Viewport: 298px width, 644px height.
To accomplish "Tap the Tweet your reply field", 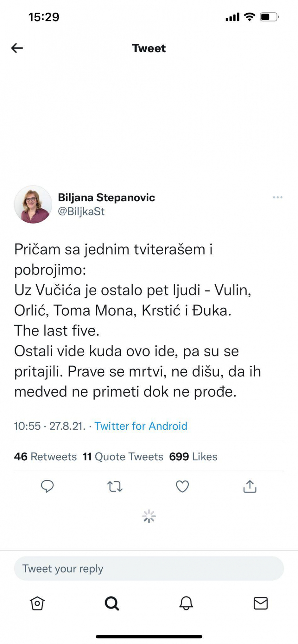I will pos(149,568).
